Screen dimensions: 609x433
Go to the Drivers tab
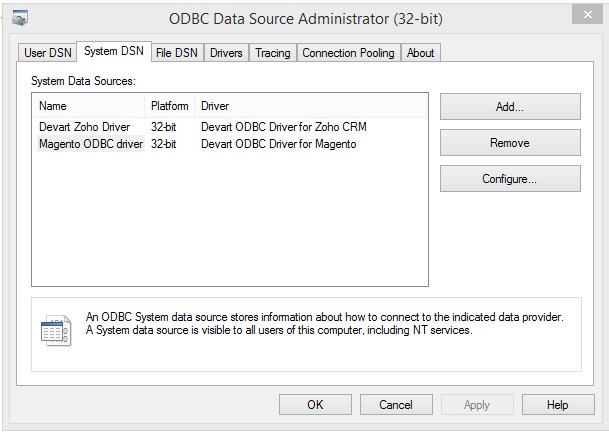click(226, 53)
